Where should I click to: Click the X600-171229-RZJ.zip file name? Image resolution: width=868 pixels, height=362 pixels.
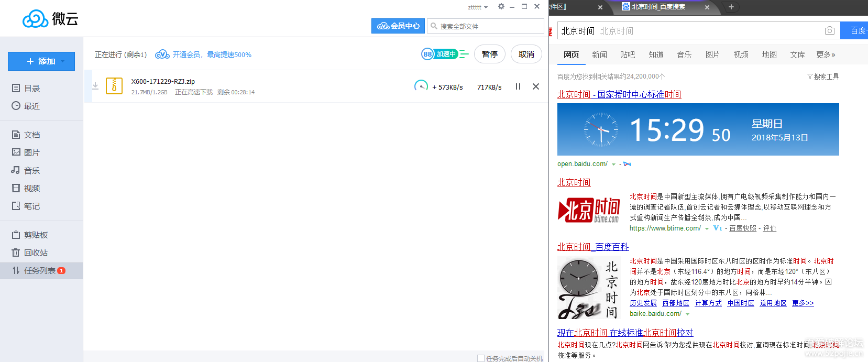coord(163,81)
